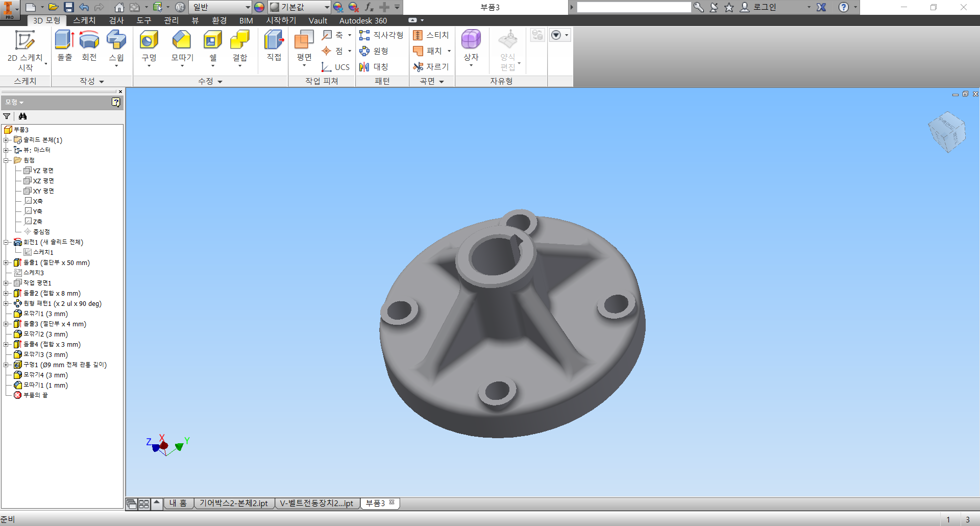Expand the 작성 panel dropdown

click(92, 81)
